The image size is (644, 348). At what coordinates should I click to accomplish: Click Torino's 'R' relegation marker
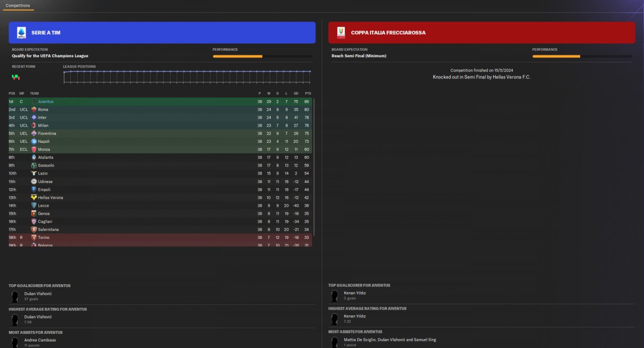tap(21, 237)
